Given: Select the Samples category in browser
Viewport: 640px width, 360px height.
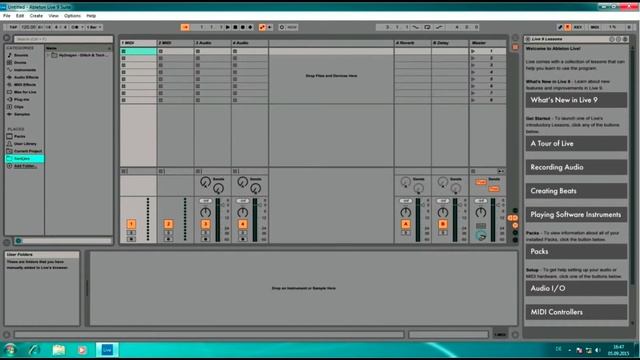Looking at the screenshot, I should coord(22,114).
